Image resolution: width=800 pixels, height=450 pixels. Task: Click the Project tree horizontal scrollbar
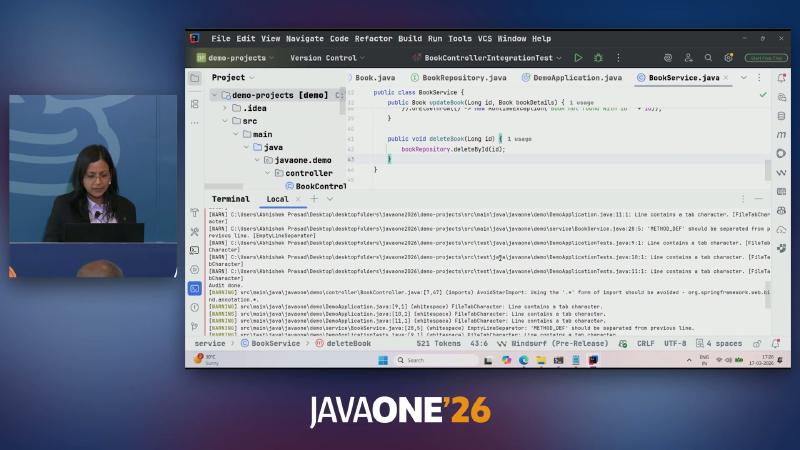[223, 186]
